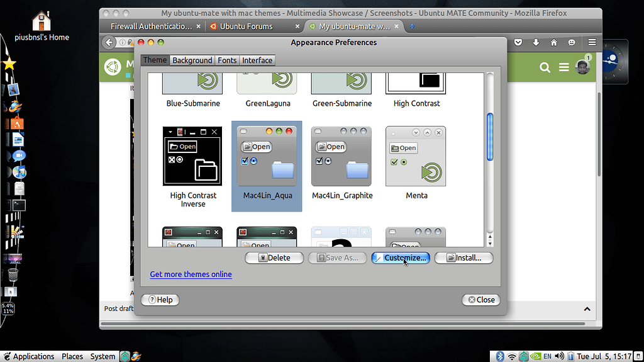
Task: Switch to the Fonts tab
Action: coord(227,60)
